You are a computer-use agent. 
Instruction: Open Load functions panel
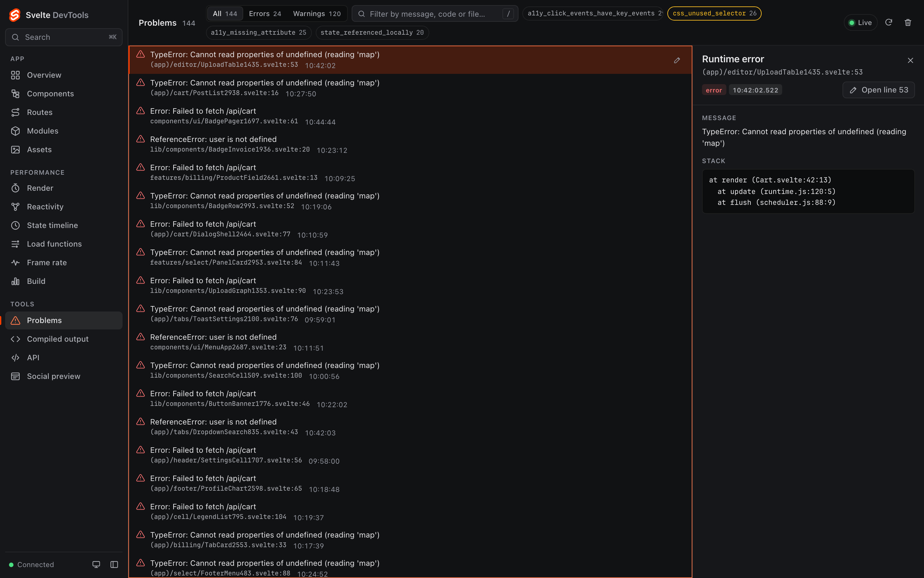(x=64, y=244)
